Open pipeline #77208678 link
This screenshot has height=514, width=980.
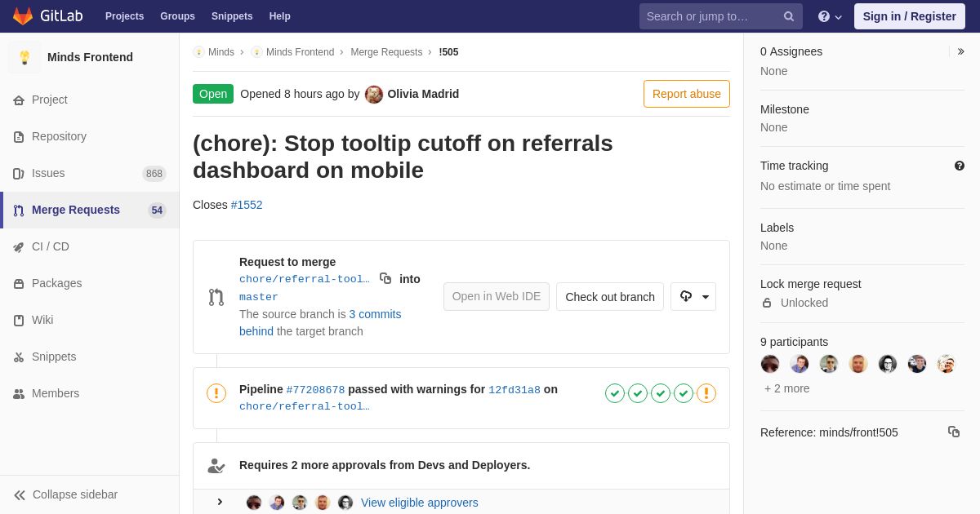(315, 390)
